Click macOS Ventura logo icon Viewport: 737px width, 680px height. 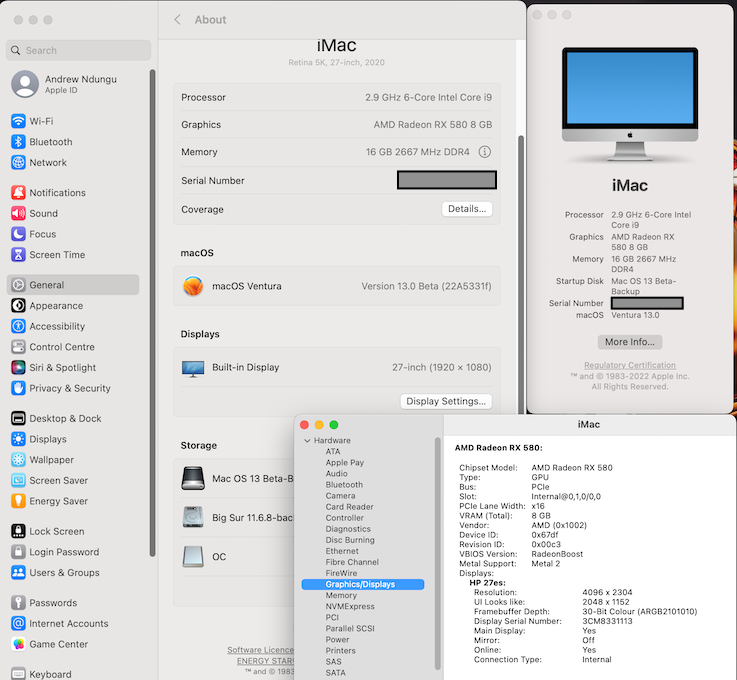[193, 286]
